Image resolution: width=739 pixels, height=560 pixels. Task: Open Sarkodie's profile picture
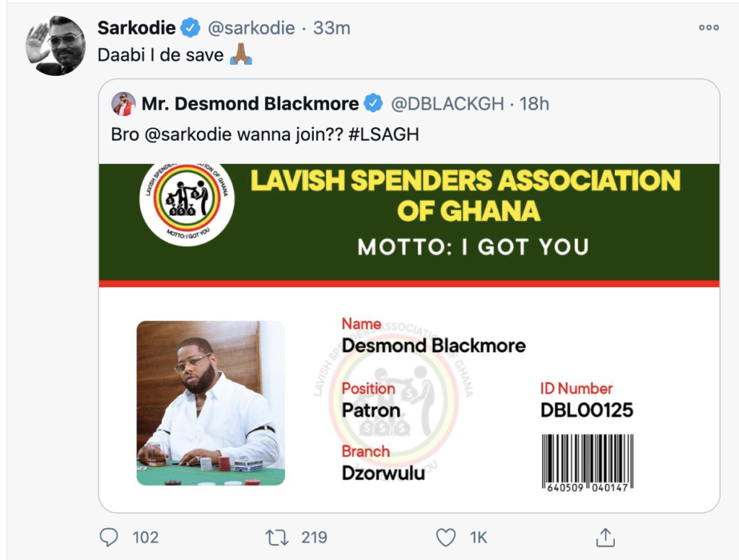(55, 45)
